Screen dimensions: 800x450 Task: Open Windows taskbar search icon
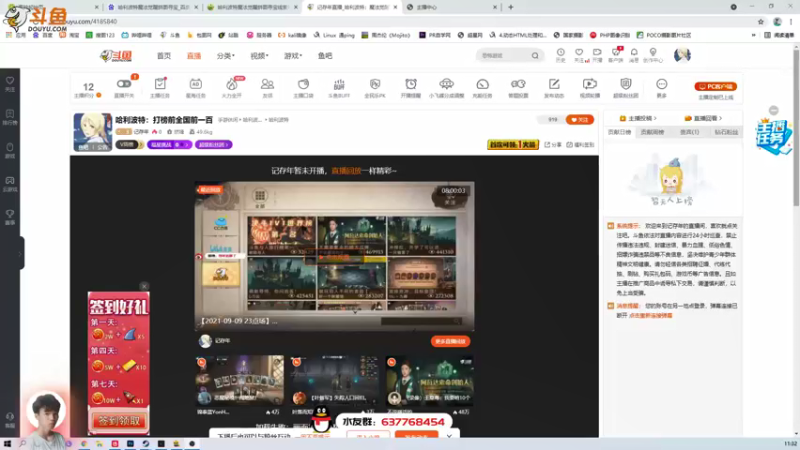tap(22, 444)
